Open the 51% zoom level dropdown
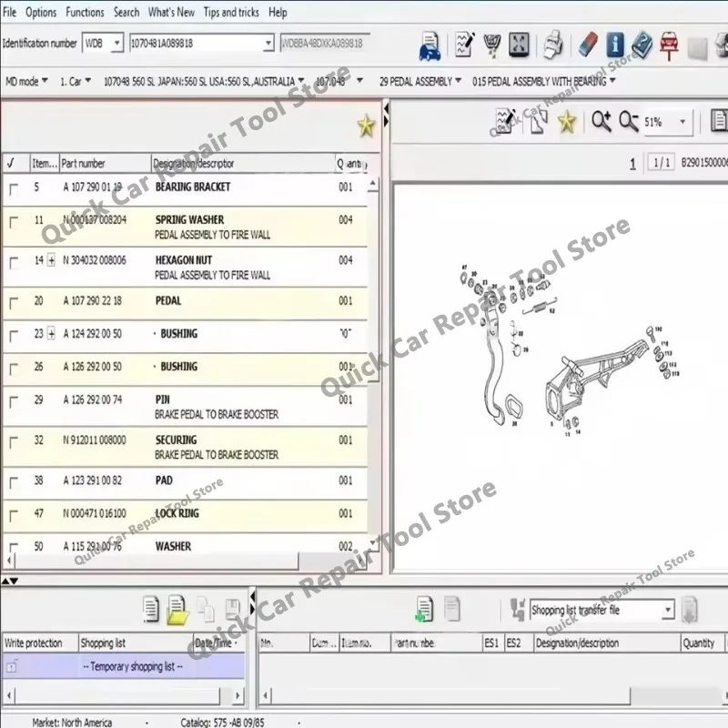The image size is (728, 728). coord(682,122)
